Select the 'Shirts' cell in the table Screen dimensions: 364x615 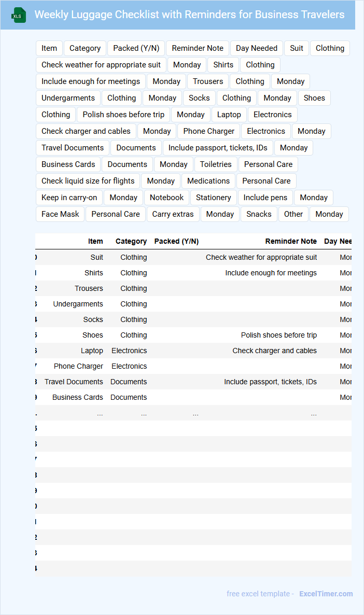tap(94, 273)
